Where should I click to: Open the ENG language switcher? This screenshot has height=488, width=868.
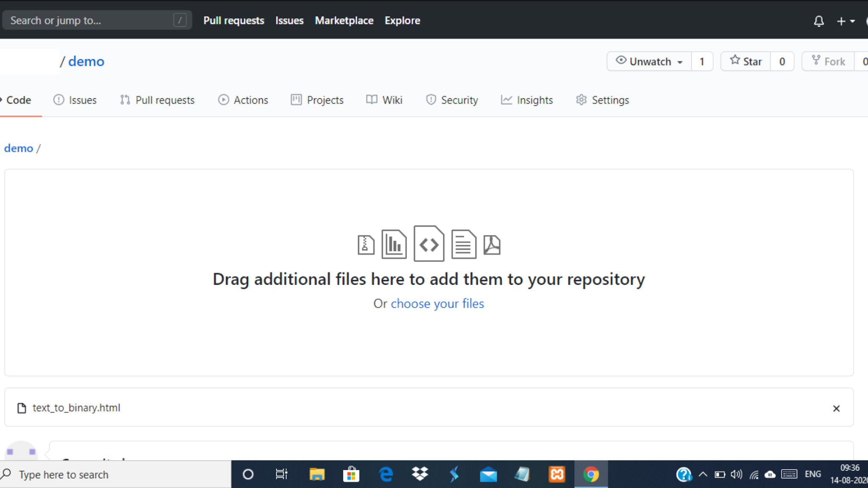click(x=812, y=474)
